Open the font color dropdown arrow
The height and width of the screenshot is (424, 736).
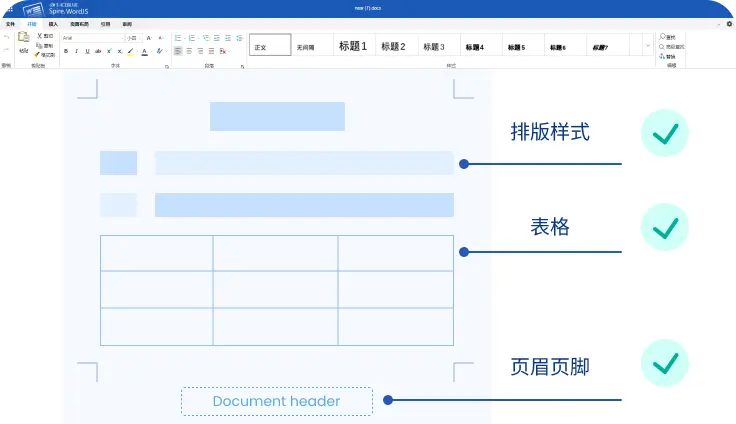151,52
